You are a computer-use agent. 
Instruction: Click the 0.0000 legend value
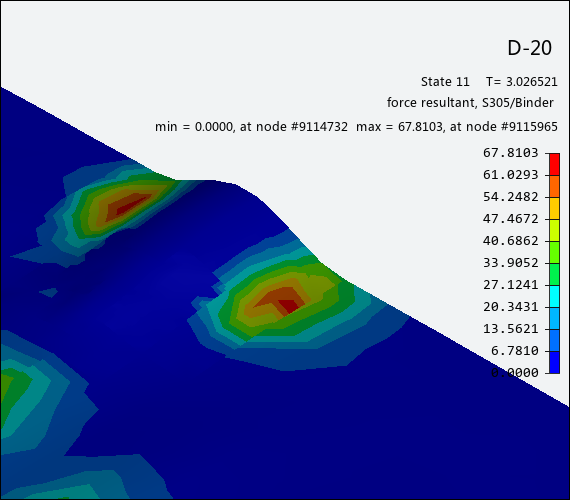click(x=514, y=373)
